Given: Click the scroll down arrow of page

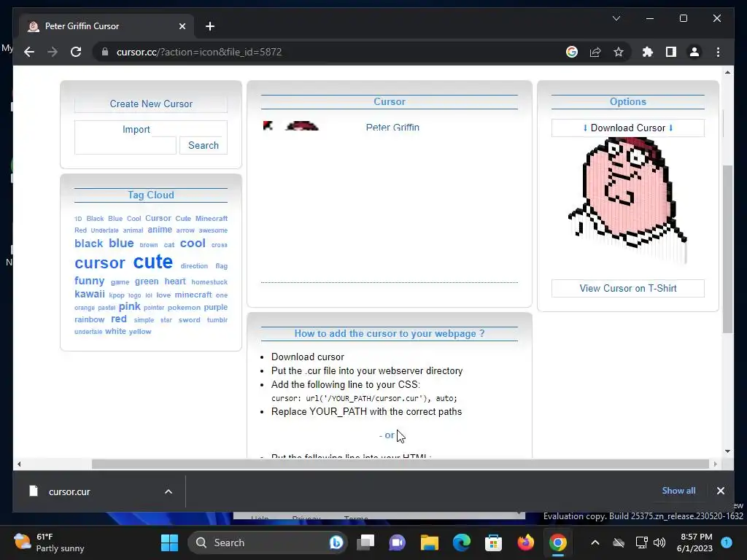Looking at the screenshot, I should pyautogui.click(x=727, y=451).
